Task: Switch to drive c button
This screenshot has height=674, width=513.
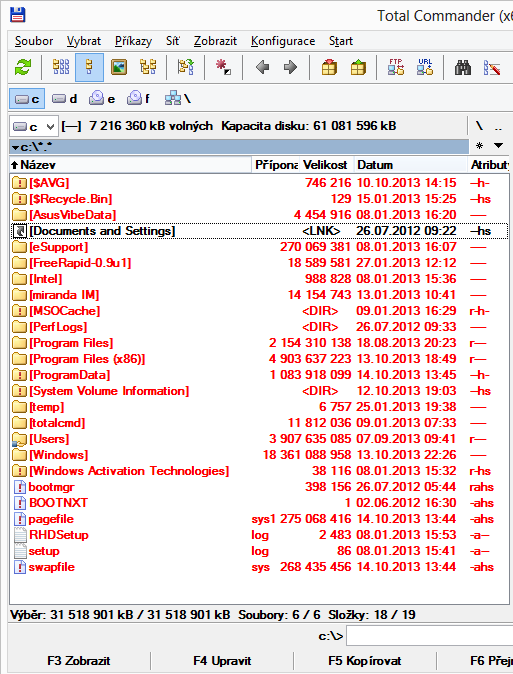Action: point(27,99)
